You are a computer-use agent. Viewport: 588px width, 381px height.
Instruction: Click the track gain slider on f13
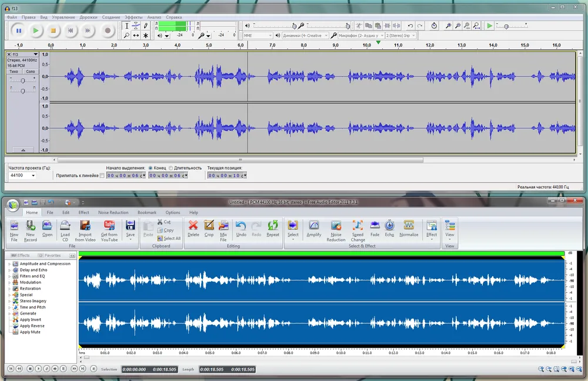(22, 81)
